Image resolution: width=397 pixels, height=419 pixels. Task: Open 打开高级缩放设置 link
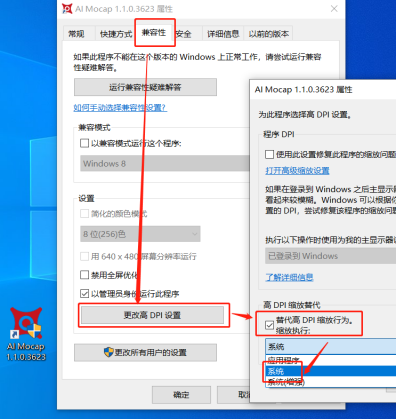pyautogui.click(x=297, y=171)
